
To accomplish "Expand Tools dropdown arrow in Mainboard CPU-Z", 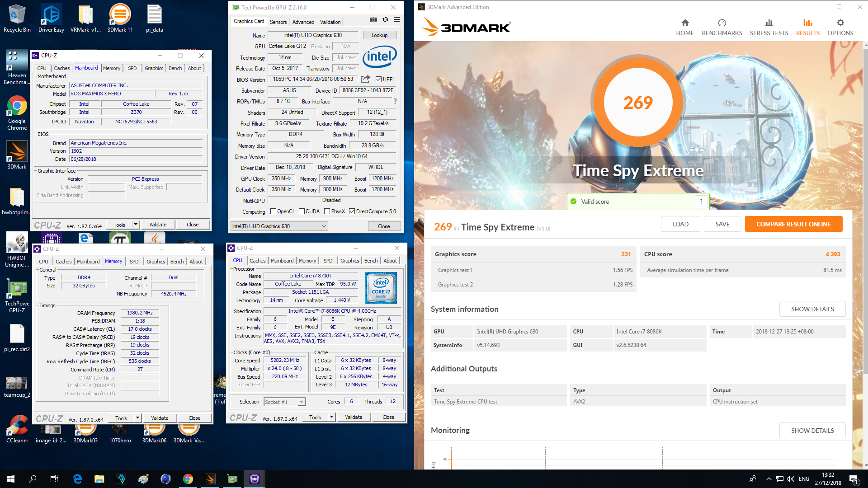I will [x=136, y=225].
